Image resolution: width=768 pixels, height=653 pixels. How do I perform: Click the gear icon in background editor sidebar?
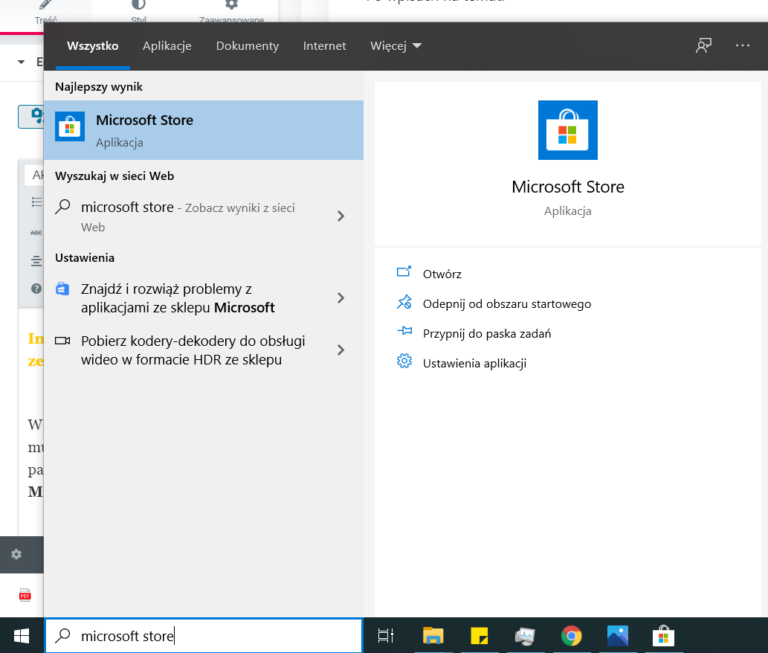click(16, 554)
